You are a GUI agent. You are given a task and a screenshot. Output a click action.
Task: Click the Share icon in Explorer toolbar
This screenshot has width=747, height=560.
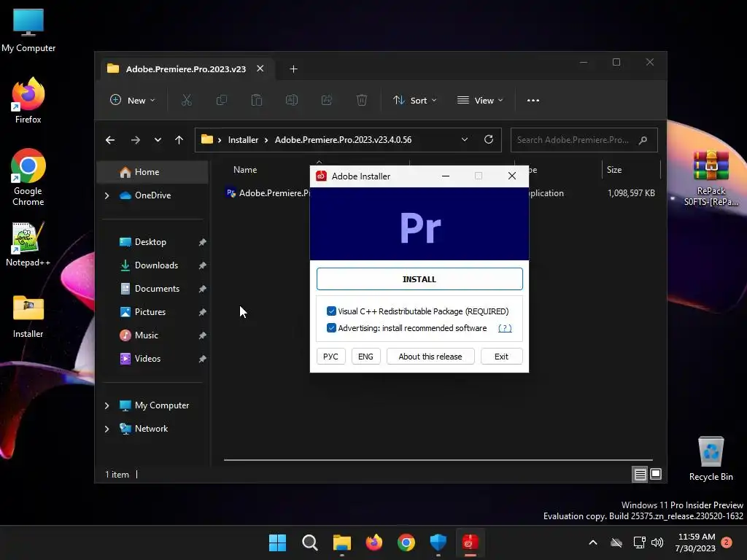326,101
